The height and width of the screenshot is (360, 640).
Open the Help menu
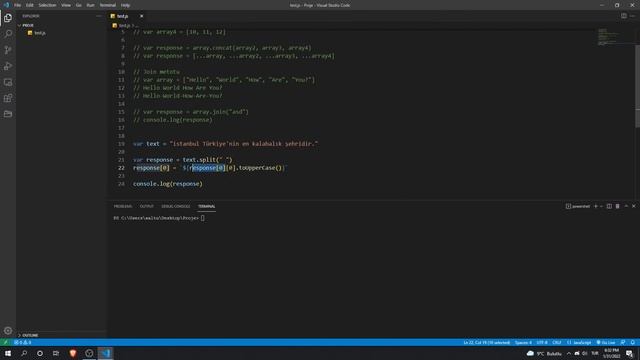(x=125, y=5)
